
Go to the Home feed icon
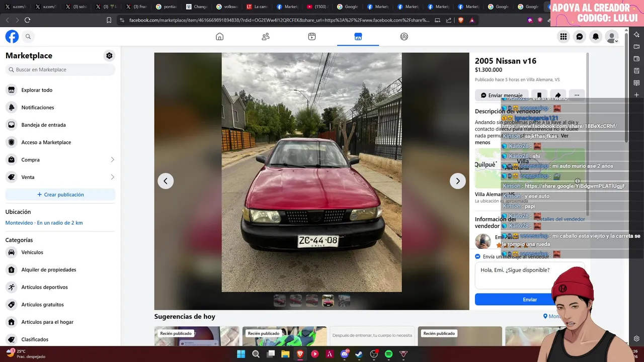(219, 37)
